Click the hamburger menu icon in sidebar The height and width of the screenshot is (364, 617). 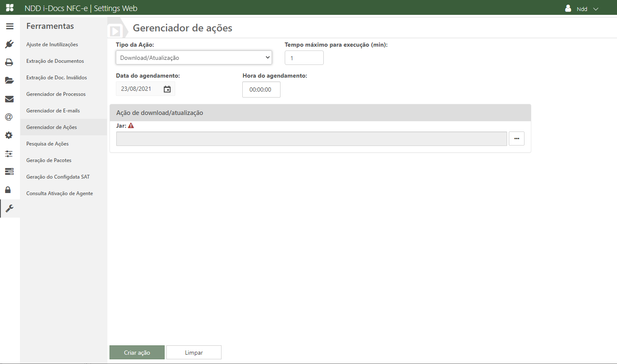point(9,26)
